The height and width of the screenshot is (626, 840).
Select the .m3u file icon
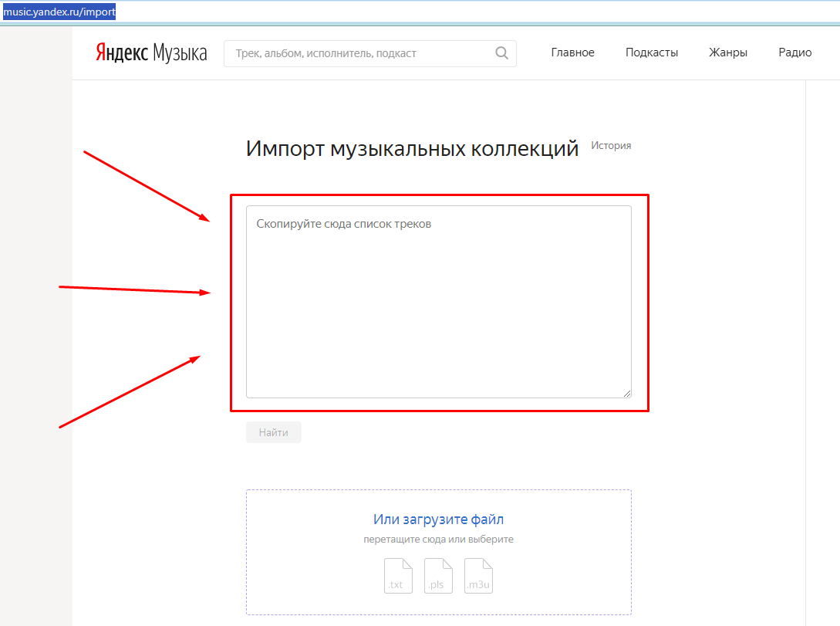coord(478,576)
